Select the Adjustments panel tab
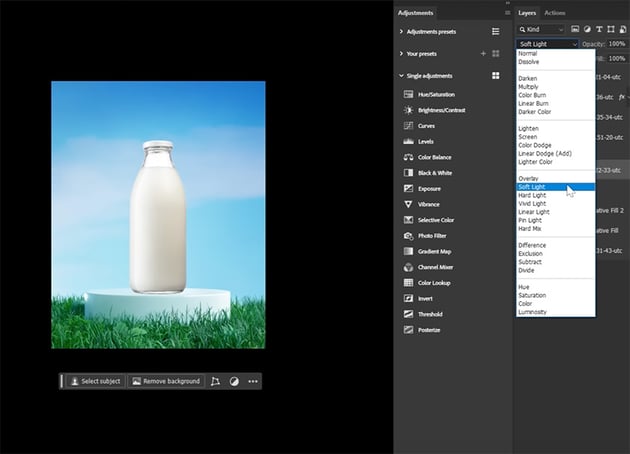The width and height of the screenshot is (630, 454). click(415, 13)
